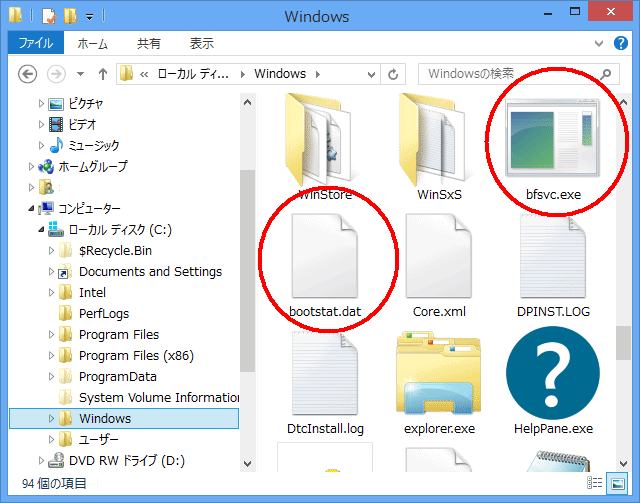The height and width of the screenshot is (503, 640).
Task: Open the blue help question mark icon
Action: (x=621, y=43)
